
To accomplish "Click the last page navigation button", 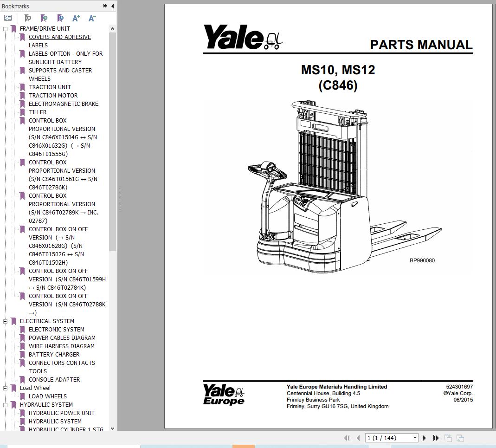I will click(436, 438).
